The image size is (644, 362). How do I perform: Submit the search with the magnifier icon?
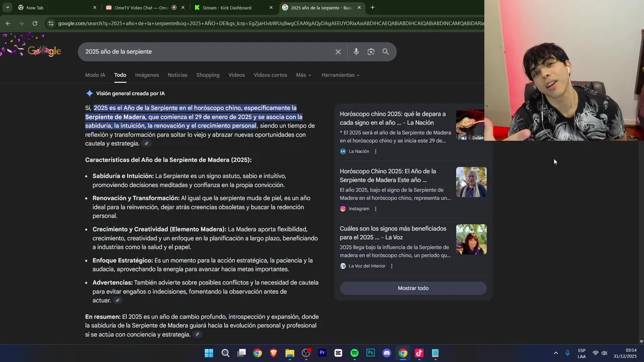[x=385, y=52]
